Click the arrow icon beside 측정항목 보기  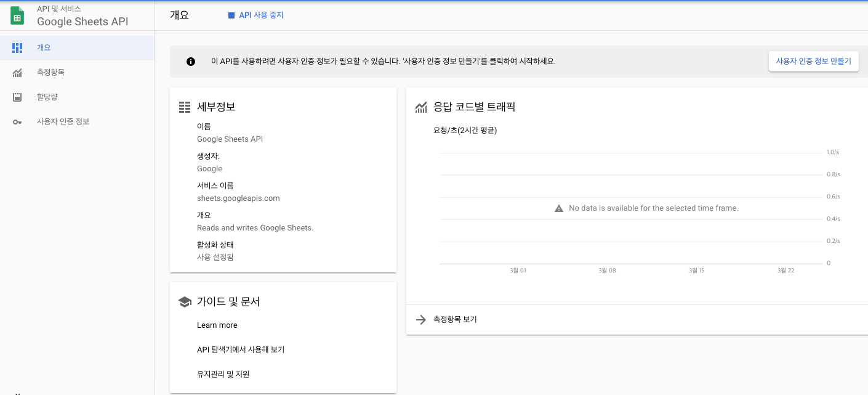tap(421, 320)
